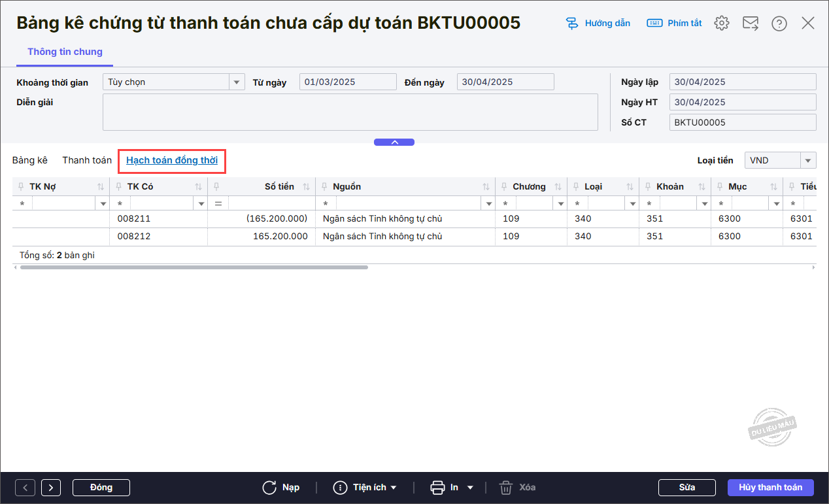The width and height of the screenshot is (829, 504).
Task: Click the printer In icon
Action: (437, 488)
